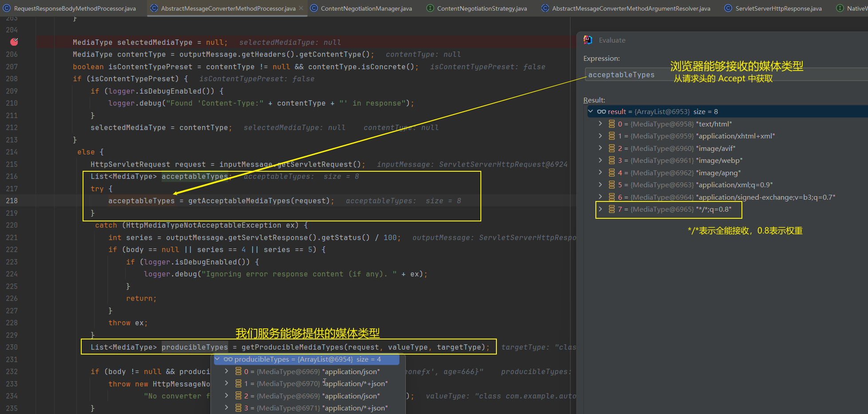The image size is (868, 414).
Task: Click the Expression input field with acceptableTypes
Action: (x=726, y=75)
